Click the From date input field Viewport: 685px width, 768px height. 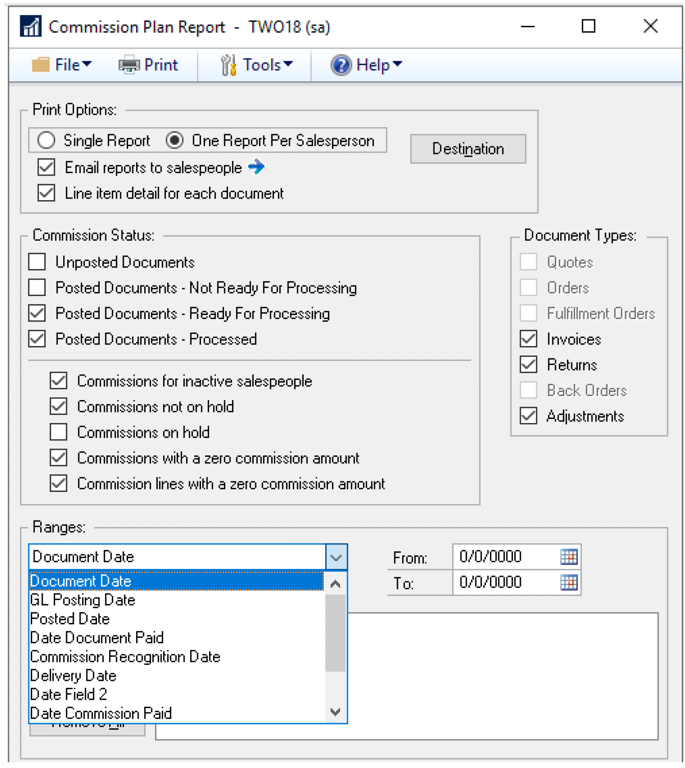pos(504,557)
